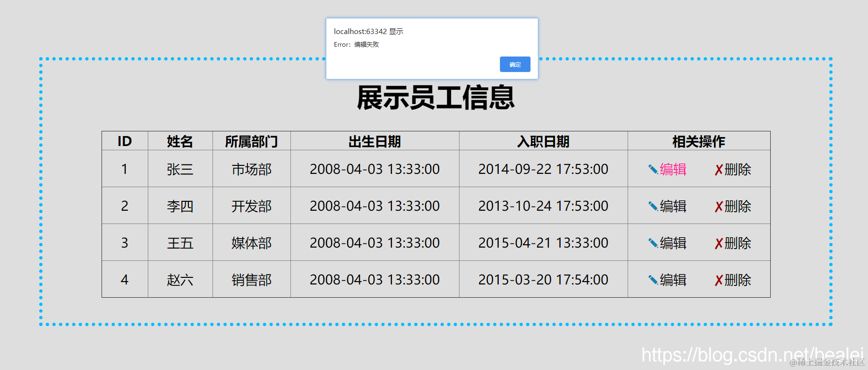Click the pencil icon in 王五's row
The width and height of the screenshot is (868, 370).
pyautogui.click(x=653, y=243)
